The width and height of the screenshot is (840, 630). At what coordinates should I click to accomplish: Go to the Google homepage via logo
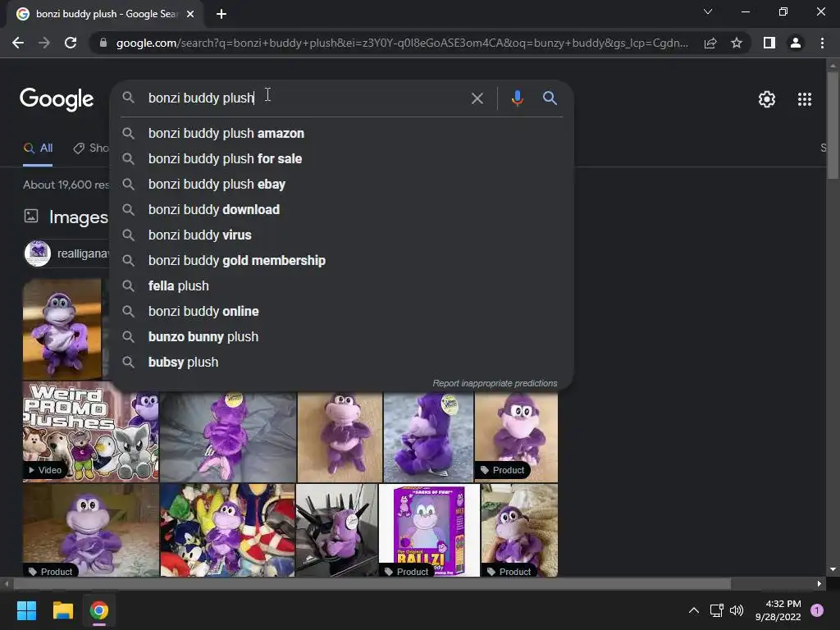pos(57,99)
